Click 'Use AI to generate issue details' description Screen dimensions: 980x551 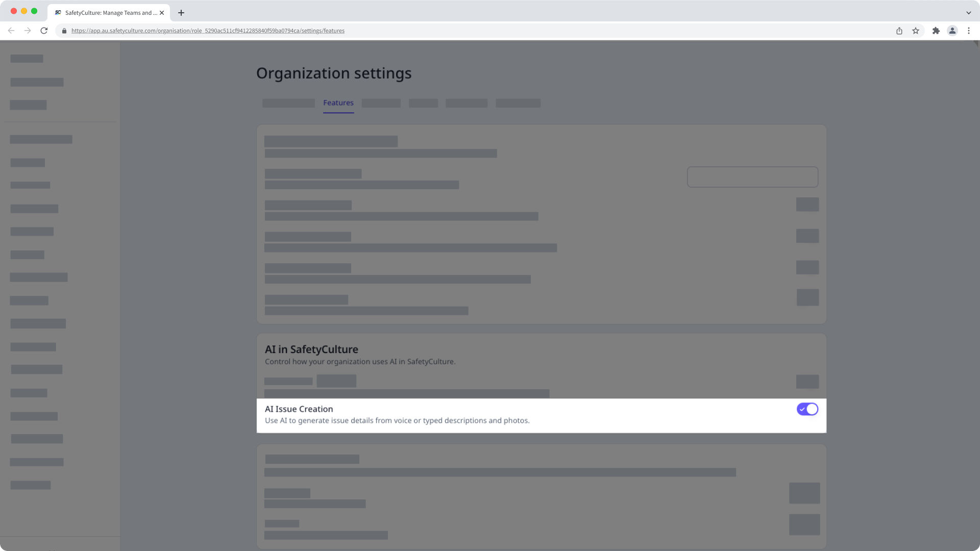coord(397,421)
